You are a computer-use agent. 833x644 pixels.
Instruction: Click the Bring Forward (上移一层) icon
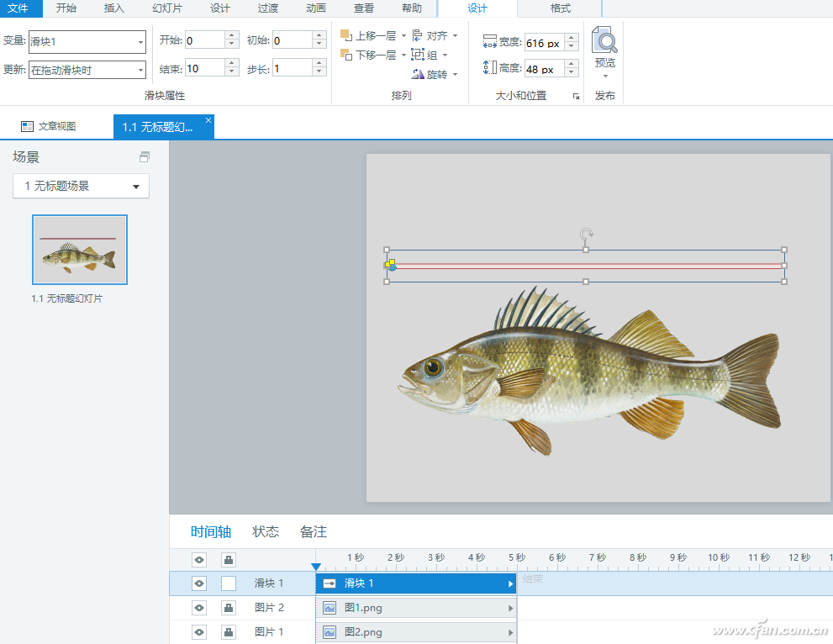(345, 35)
